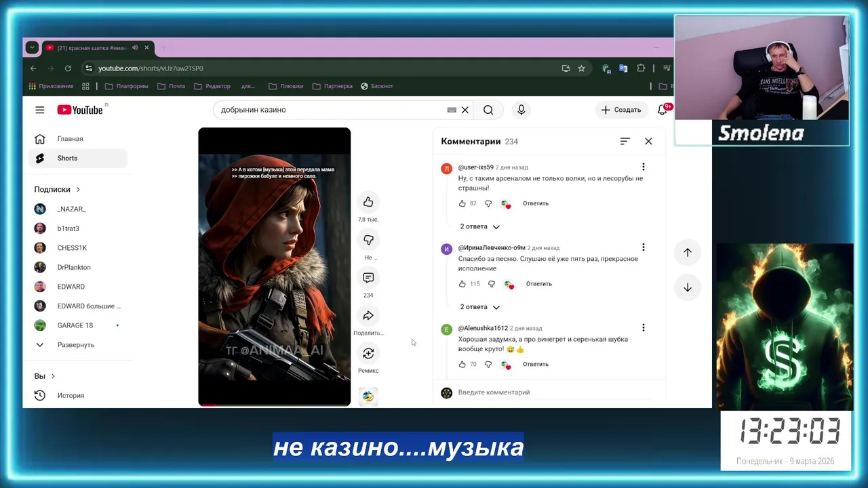
Task: Open comments via the 234 comment icon
Action: click(x=368, y=278)
